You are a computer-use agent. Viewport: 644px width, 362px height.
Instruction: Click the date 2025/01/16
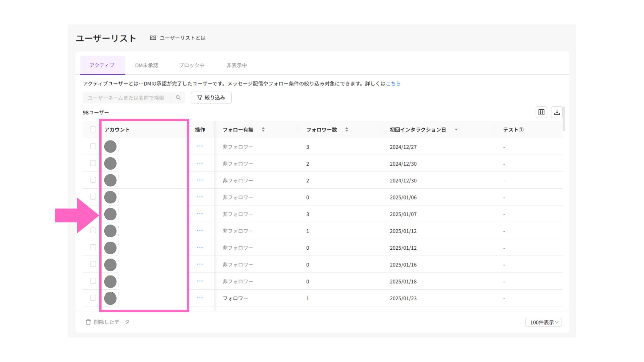[x=403, y=265]
